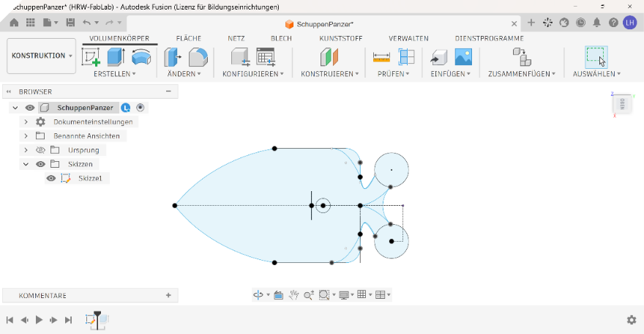Open the AUSWÄHLEN dropdown menu
Screen dimensions: 644x334
[x=596, y=73]
